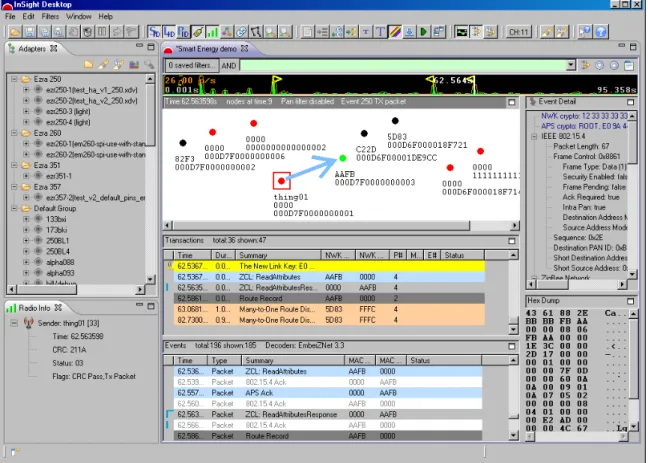Click the connect plug icon in Adapters panel
Image resolution: width=648 pixels, height=463 pixels.
coord(103,64)
